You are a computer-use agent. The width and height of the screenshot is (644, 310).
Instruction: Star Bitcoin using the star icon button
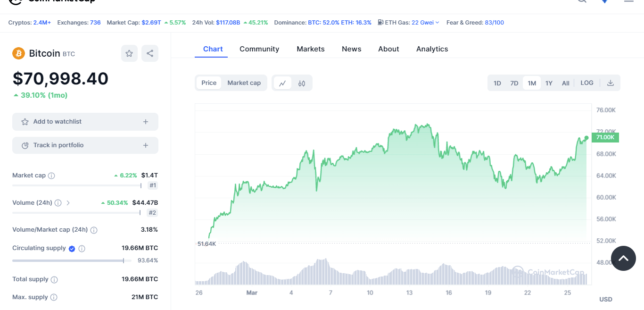pyautogui.click(x=129, y=53)
